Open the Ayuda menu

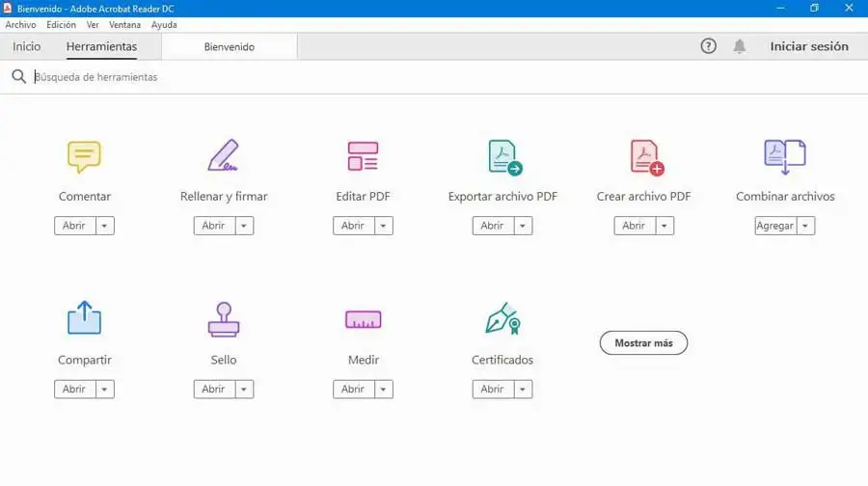point(164,25)
